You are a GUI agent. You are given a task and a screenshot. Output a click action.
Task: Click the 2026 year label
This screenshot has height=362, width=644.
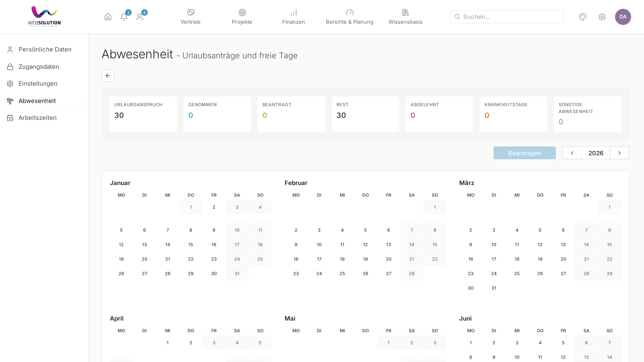point(596,153)
